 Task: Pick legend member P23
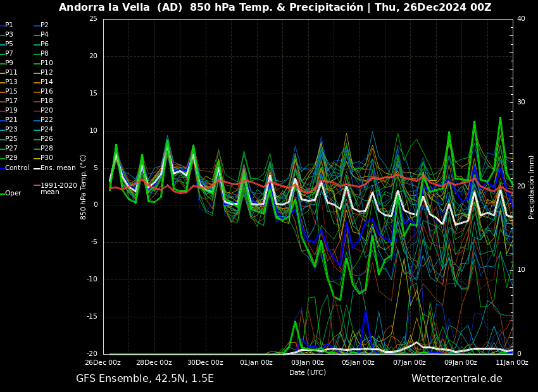pyautogui.click(x=11, y=129)
